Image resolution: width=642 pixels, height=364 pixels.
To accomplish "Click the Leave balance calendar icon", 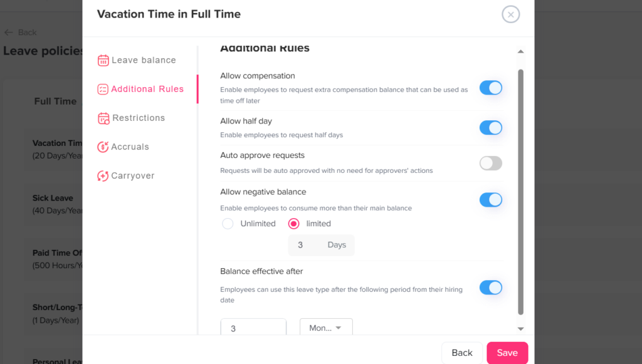I will [103, 60].
